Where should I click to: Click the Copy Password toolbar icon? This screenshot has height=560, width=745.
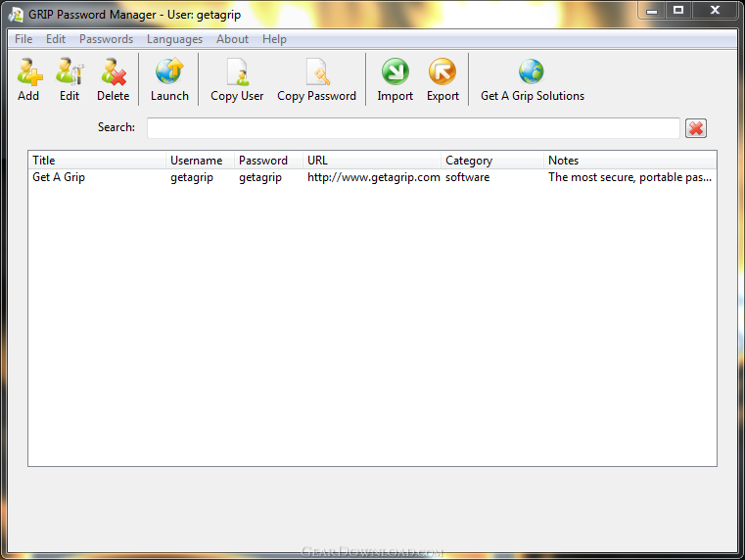click(317, 71)
